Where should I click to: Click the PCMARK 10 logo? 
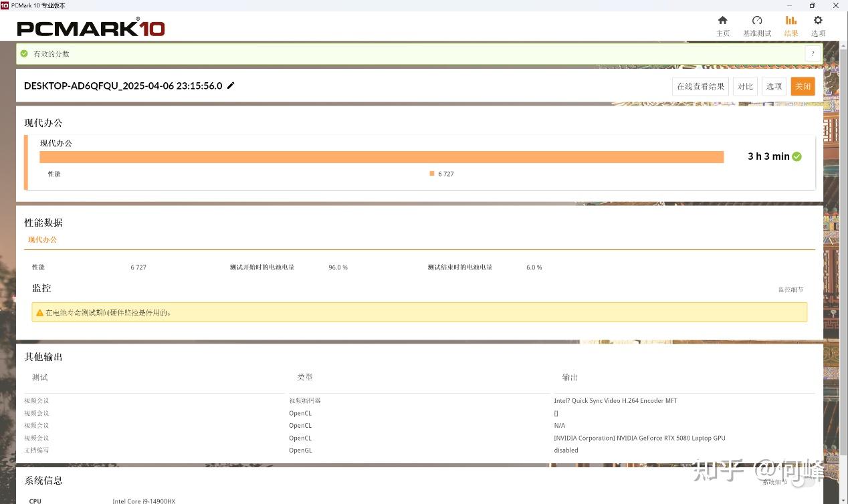pyautogui.click(x=90, y=28)
